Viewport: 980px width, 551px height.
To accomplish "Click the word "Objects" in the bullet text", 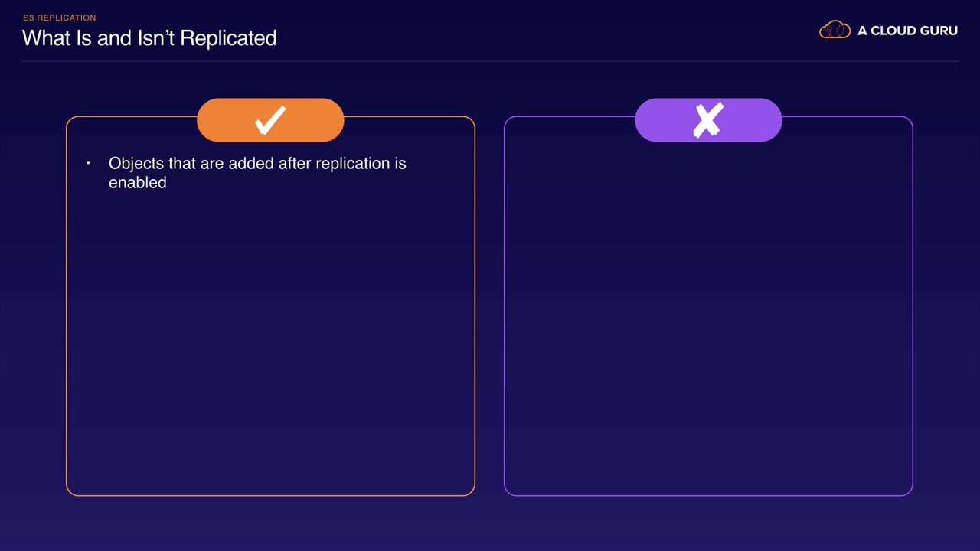I will pyautogui.click(x=136, y=164).
